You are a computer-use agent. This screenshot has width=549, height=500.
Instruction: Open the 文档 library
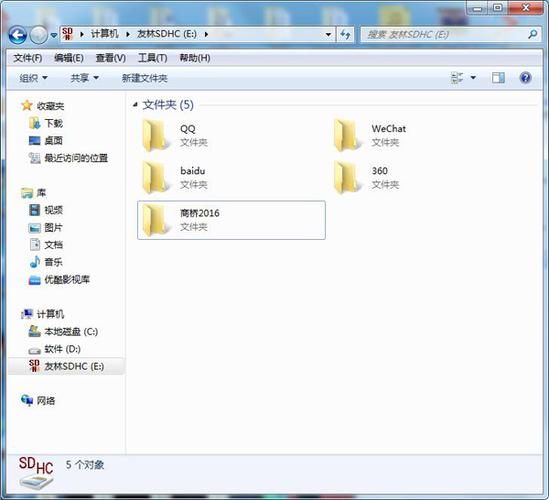coord(54,245)
